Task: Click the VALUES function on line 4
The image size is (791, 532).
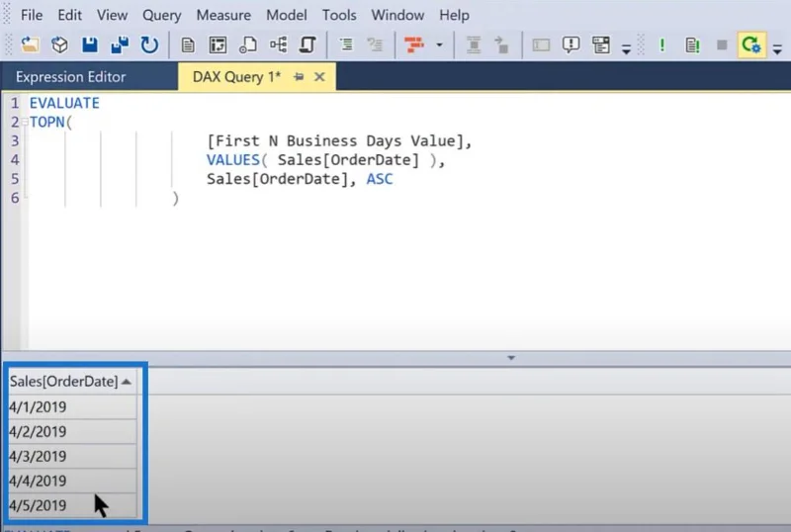Action: pos(232,160)
